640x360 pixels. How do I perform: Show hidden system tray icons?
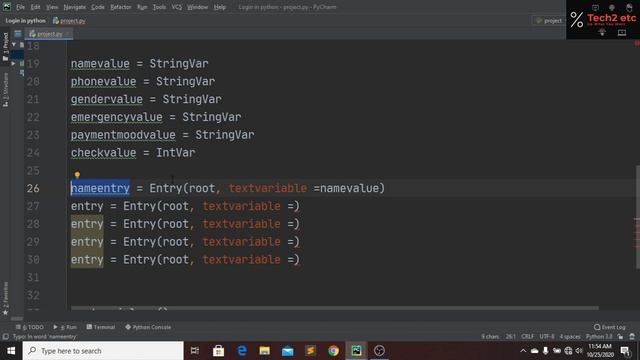[x=523, y=351]
